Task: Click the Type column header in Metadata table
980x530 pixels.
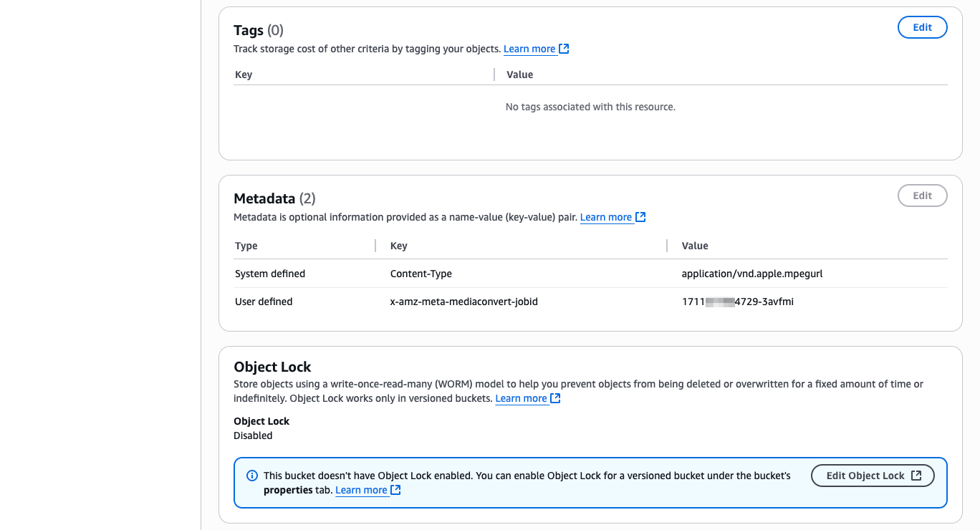Action: point(246,246)
